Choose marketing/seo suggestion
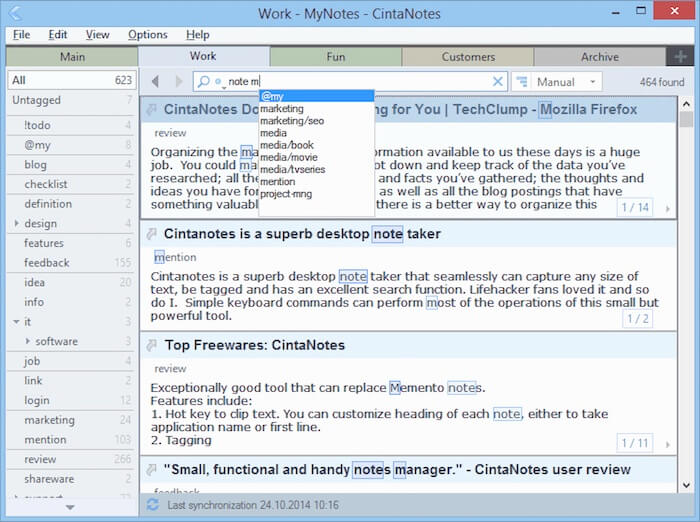 click(316, 121)
